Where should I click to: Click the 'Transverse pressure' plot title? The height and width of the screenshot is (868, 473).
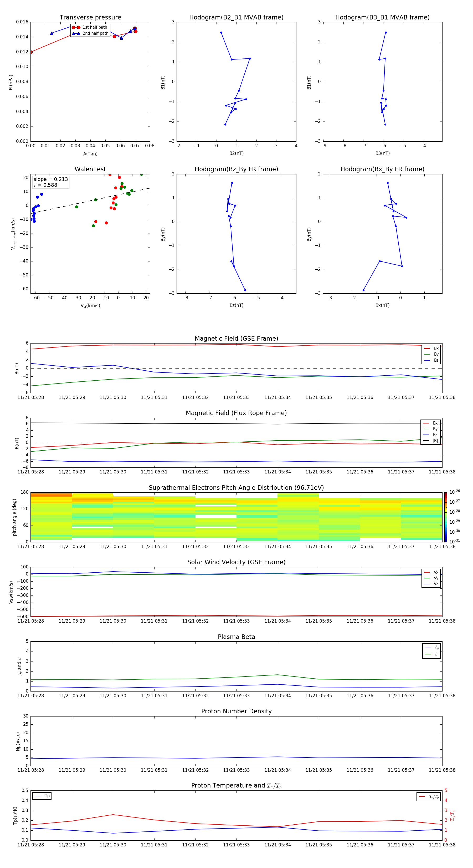click(90, 18)
